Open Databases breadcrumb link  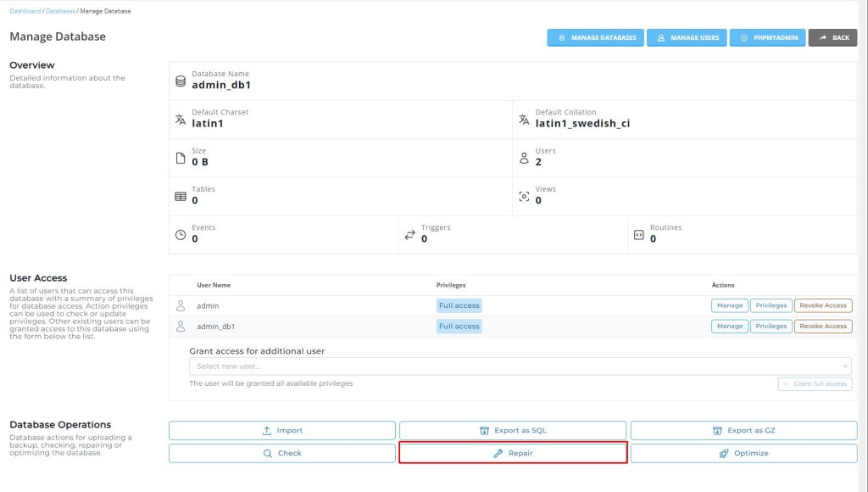click(x=60, y=11)
